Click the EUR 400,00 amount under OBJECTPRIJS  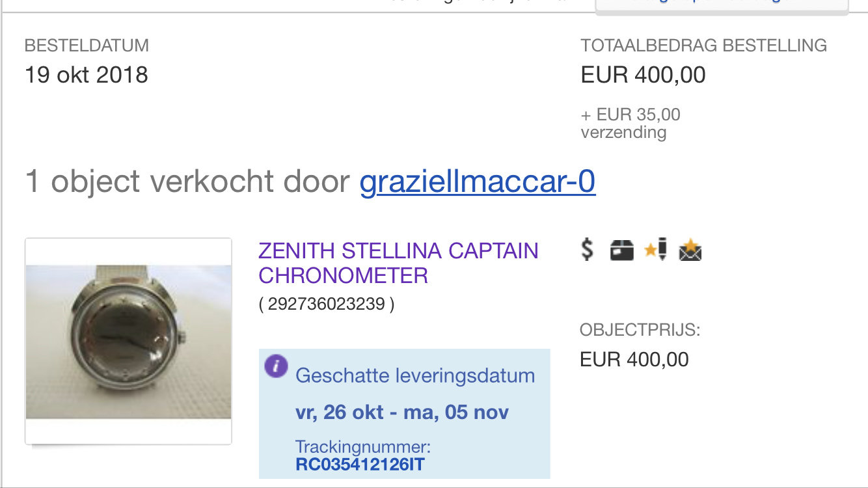[x=634, y=359]
